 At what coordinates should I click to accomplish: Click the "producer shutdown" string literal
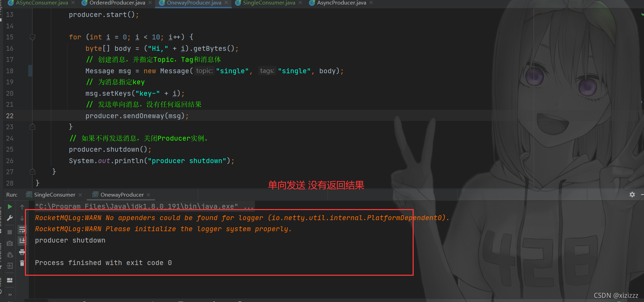[x=187, y=161]
